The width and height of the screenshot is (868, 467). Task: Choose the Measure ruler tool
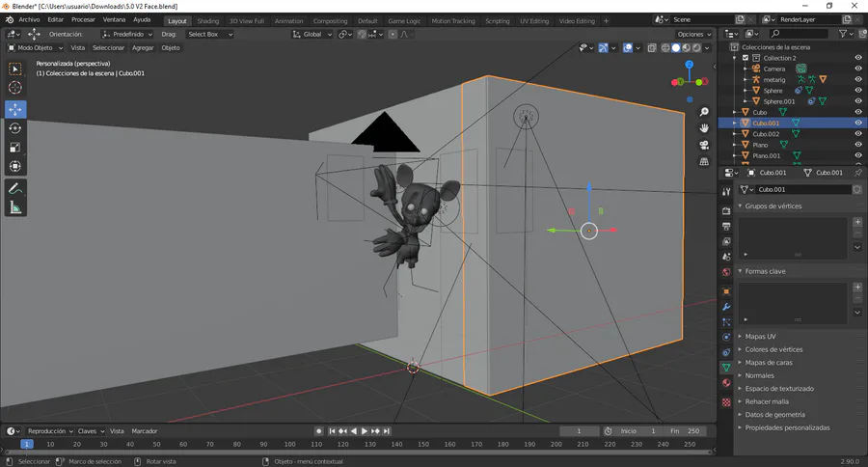point(14,207)
